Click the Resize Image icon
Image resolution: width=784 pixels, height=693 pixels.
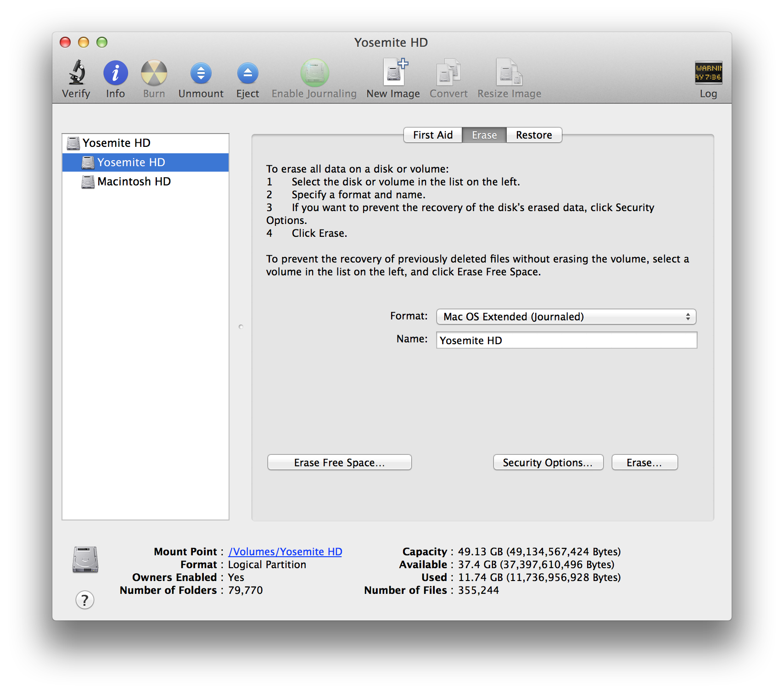coord(509,72)
